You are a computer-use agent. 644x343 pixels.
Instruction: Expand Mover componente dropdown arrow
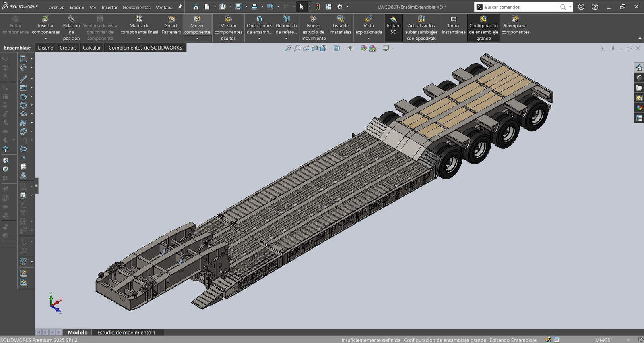point(197,39)
